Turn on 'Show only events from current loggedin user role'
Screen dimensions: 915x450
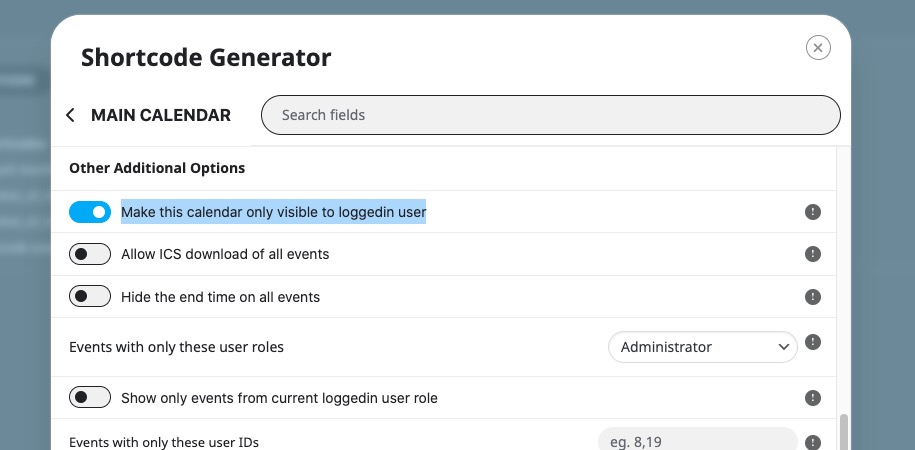pyautogui.click(x=90, y=398)
